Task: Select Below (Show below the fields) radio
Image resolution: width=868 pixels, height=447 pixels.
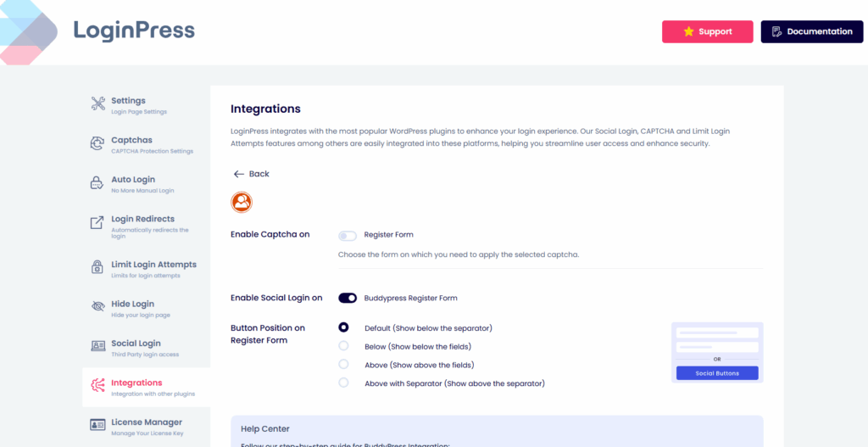Action: click(343, 346)
